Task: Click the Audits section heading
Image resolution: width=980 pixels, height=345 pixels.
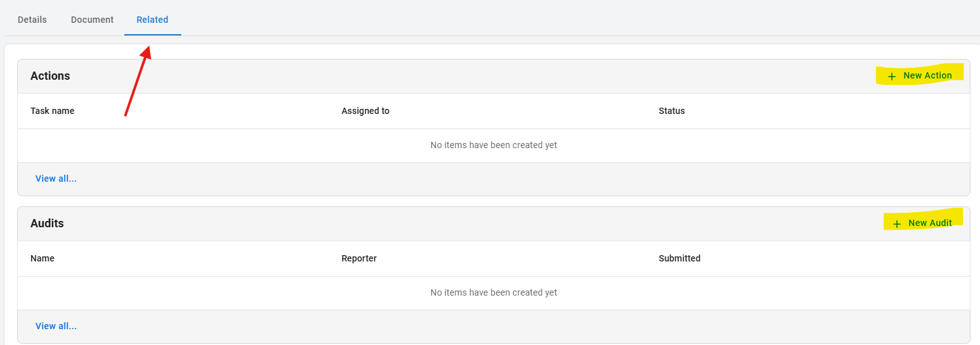Action: coord(47,223)
